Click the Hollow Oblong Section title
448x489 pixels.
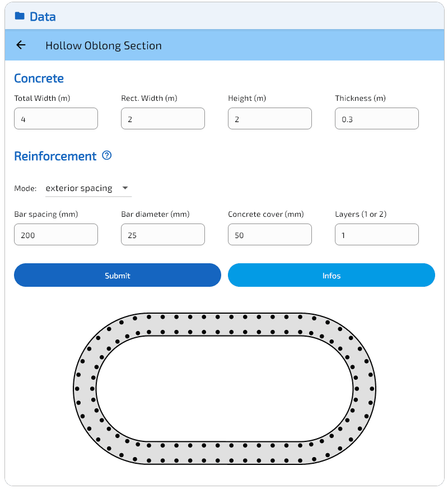click(104, 46)
